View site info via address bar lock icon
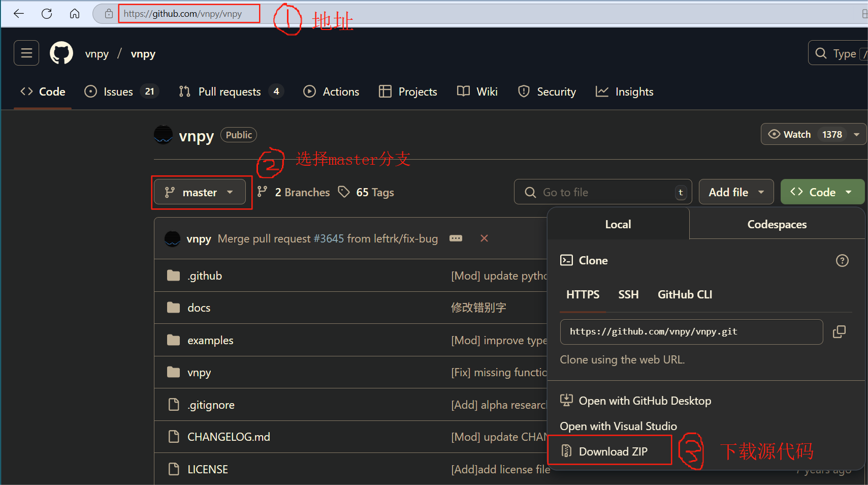 click(109, 14)
